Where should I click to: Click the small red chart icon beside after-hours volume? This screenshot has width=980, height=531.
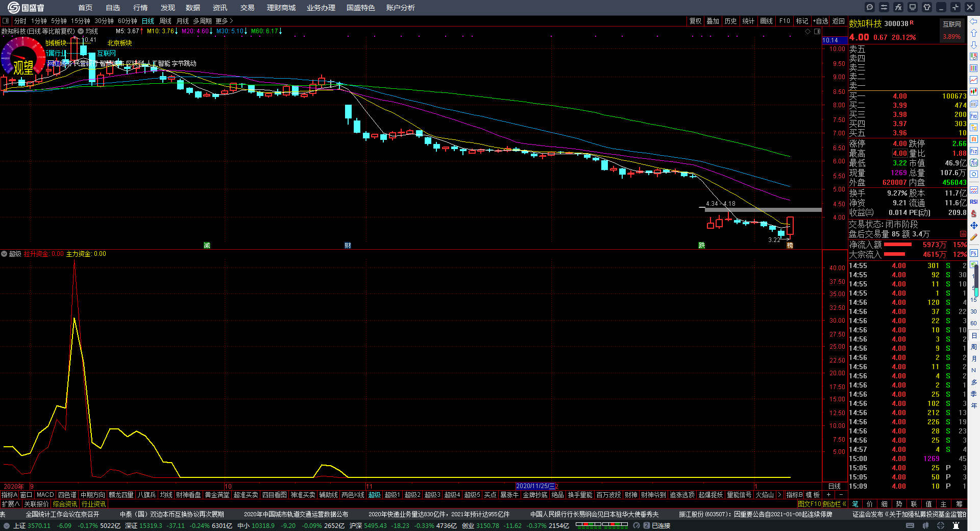963,234
